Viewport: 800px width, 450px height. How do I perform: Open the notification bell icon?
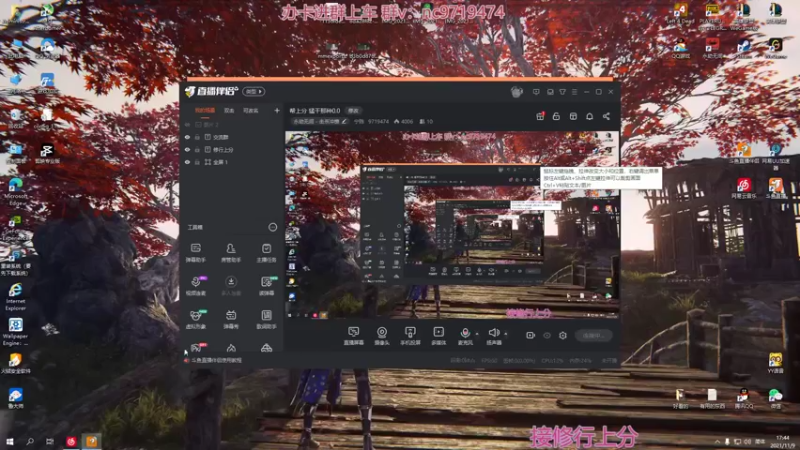[x=589, y=116]
